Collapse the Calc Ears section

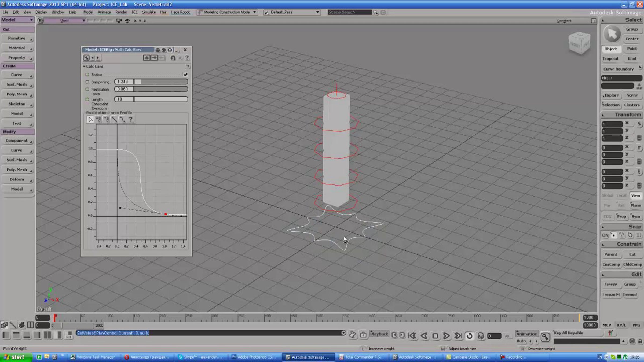(x=84, y=66)
